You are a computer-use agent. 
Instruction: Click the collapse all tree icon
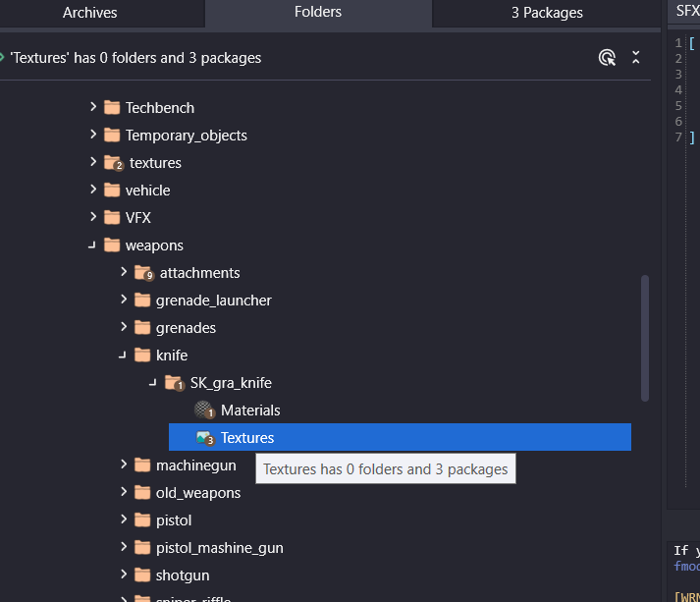pos(636,58)
